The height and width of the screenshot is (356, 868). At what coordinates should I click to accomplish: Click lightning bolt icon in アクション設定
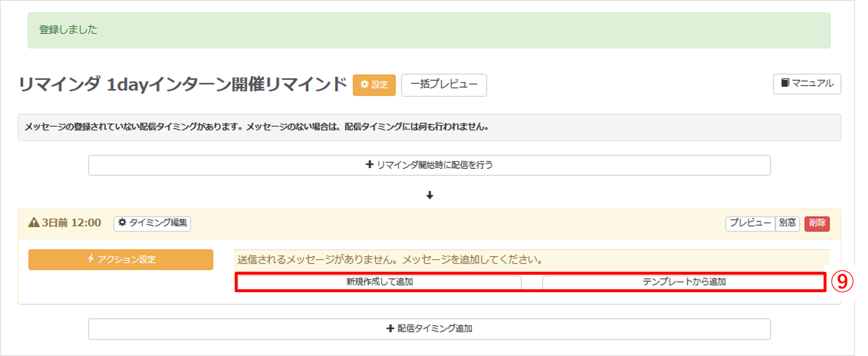(90, 259)
